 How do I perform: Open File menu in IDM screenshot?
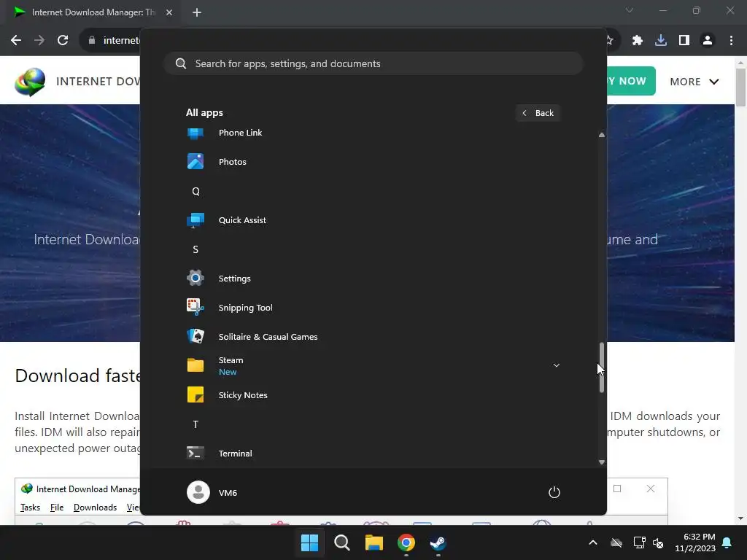57,507
